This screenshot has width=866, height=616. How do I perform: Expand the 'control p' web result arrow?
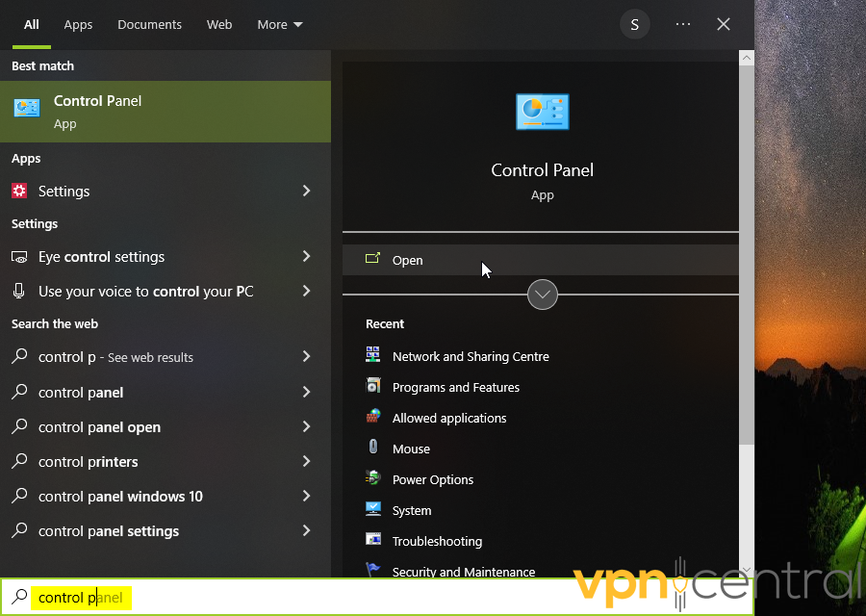point(307,357)
